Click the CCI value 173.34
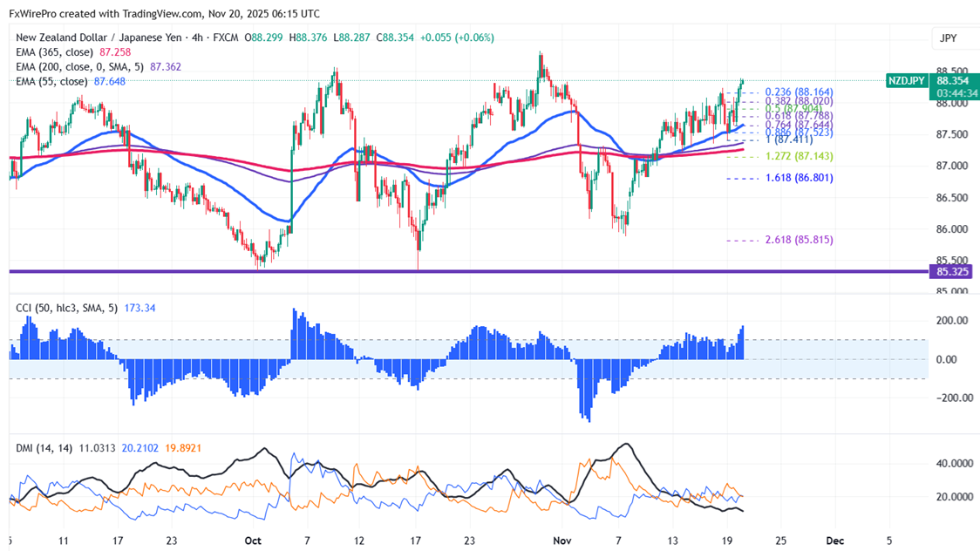 pyautogui.click(x=140, y=308)
